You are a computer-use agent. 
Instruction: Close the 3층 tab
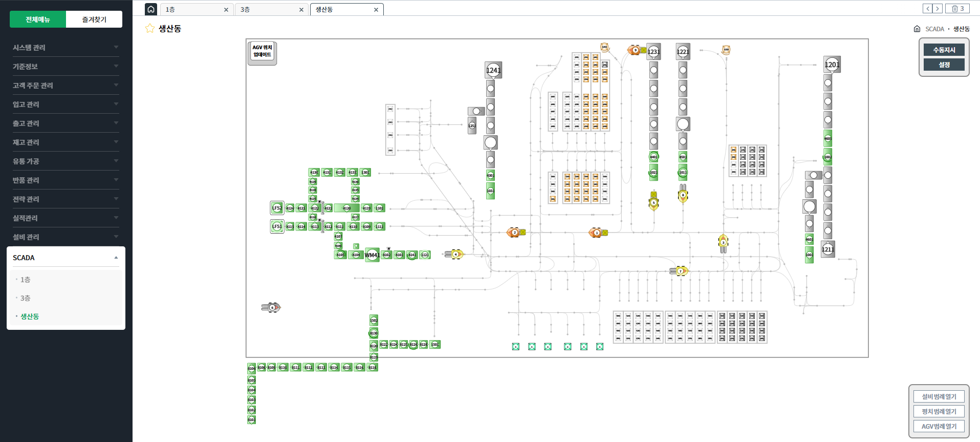pos(301,10)
